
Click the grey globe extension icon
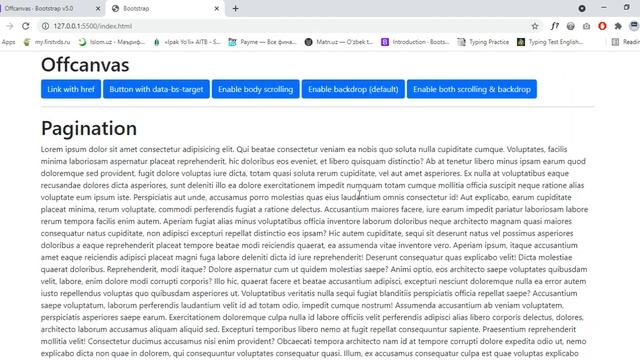570,26
